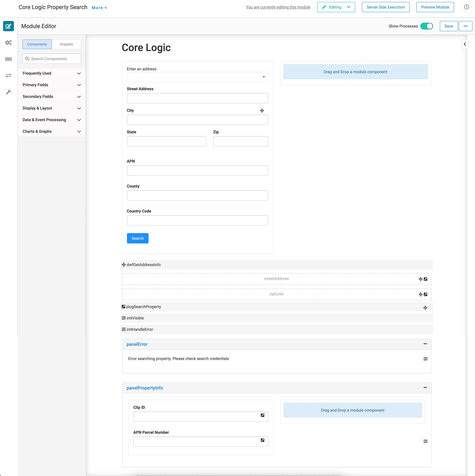
Task: Open settings sliders icon in panelPropertyInfo
Action: (x=425, y=441)
